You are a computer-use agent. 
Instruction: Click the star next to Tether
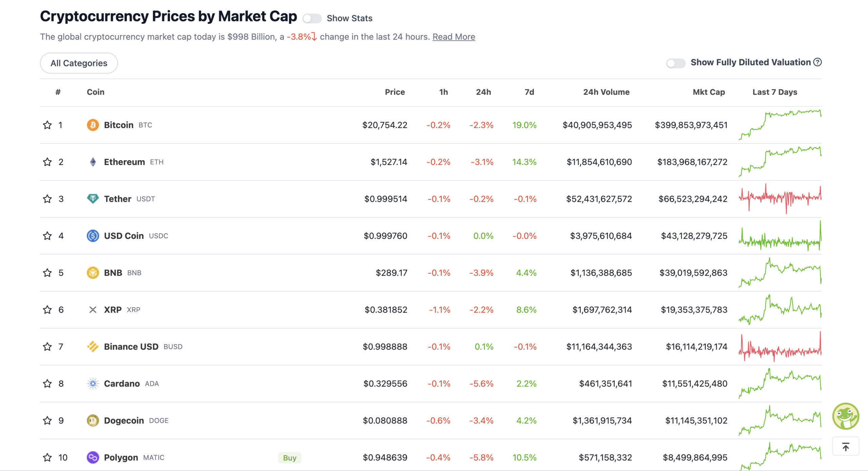pyautogui.click(x=47, y=199)
